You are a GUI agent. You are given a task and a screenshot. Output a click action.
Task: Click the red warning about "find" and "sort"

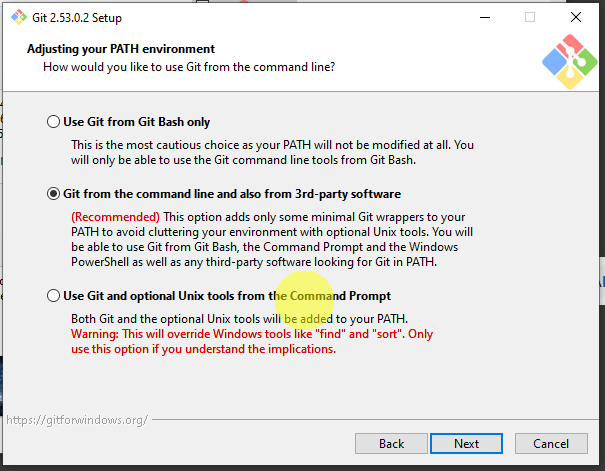pyautogui.click(x=252, y=334)
